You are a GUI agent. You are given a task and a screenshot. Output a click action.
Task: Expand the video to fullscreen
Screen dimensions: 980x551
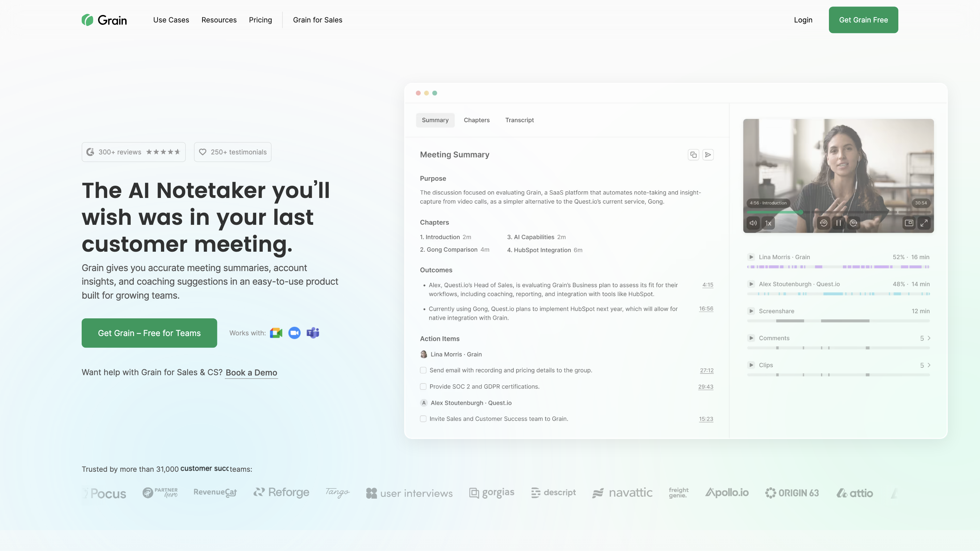click(x=924, y=223)
